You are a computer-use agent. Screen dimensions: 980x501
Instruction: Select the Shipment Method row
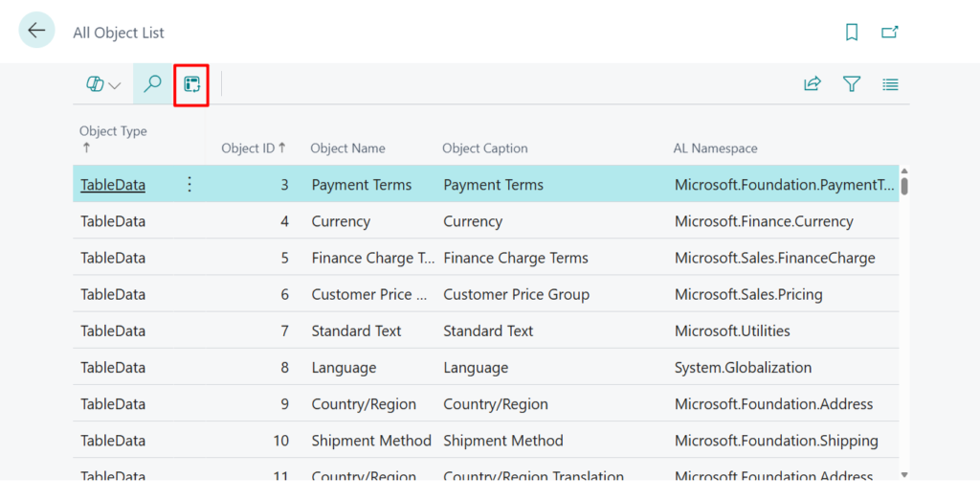click(371, 441)
